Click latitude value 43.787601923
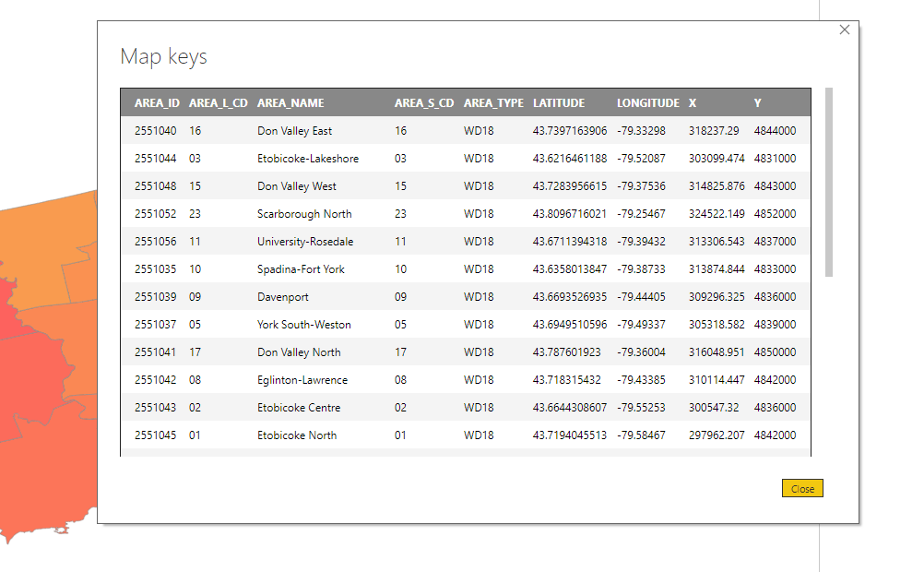924x572 pixels. [565, 352]
